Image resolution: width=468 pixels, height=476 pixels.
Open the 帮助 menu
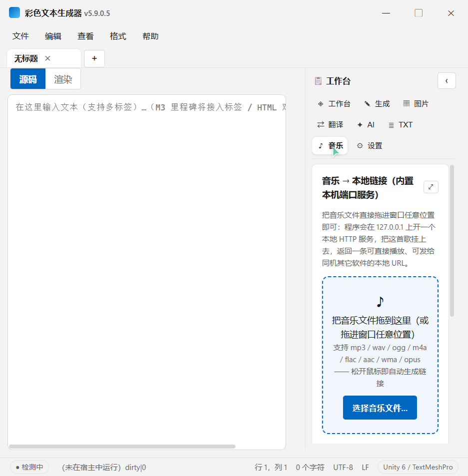point(150,36)
